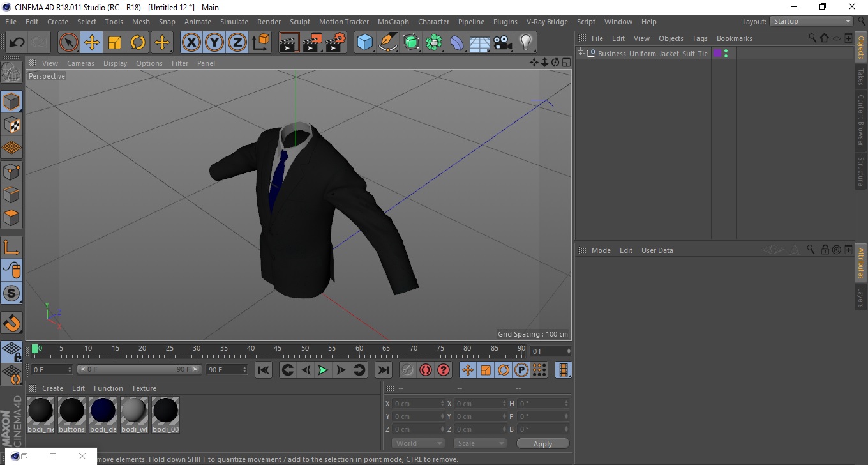Image resolution: width=868 pixels, height=465 pixels.
Task: Play the animation forward
Action: 323,370
